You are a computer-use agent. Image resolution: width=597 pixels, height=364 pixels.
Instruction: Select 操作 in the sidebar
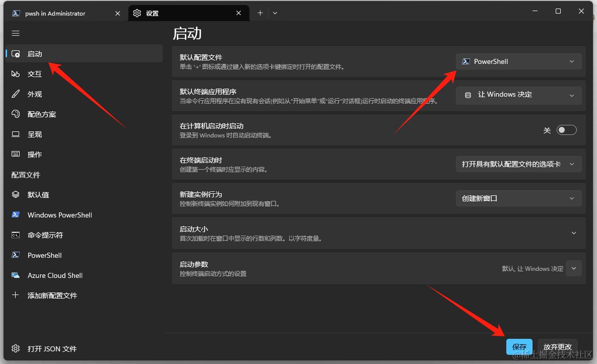point(84,155)
